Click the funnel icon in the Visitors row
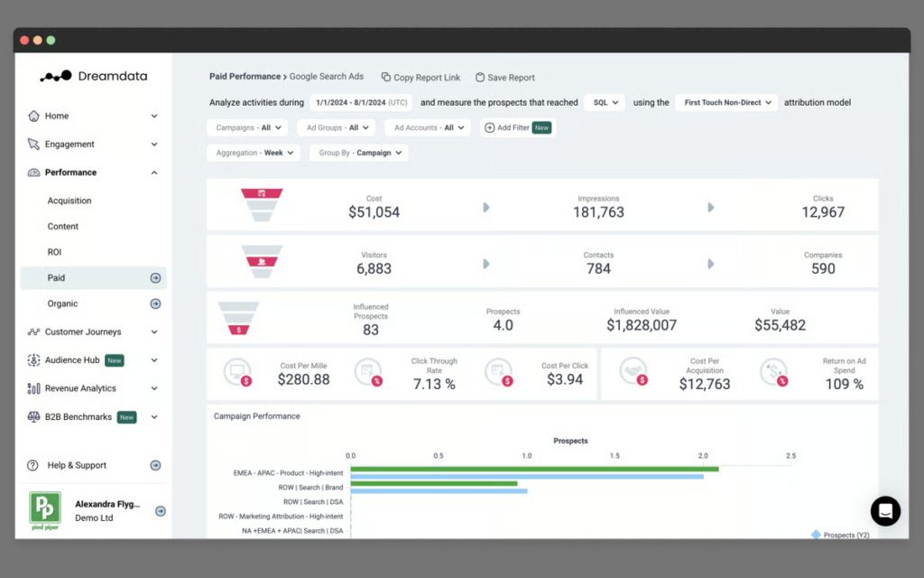The height and width of the screenshot is (578, 924). (262, 261)
